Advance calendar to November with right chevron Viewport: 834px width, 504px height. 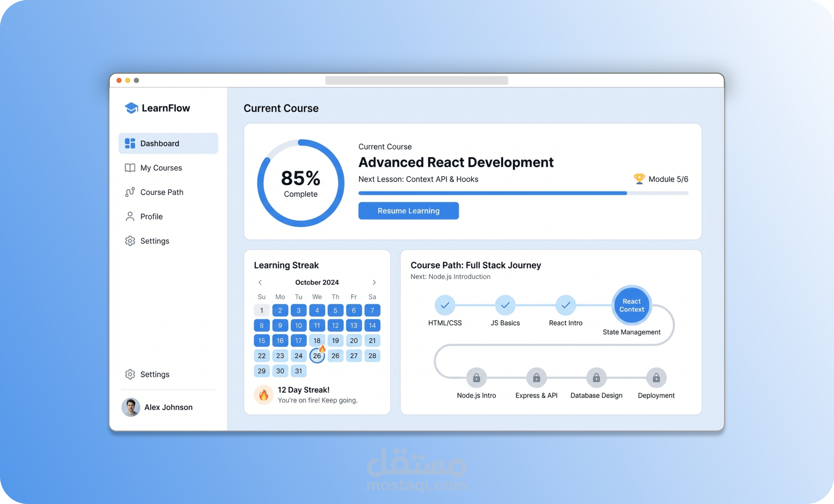coord(374,282)
